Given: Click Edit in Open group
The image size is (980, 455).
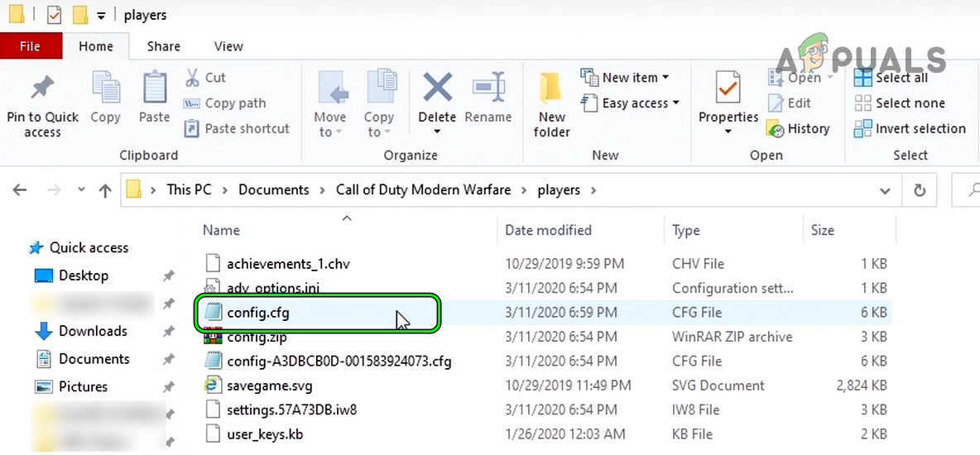Looking at the screenshot, I should [790, 103].
